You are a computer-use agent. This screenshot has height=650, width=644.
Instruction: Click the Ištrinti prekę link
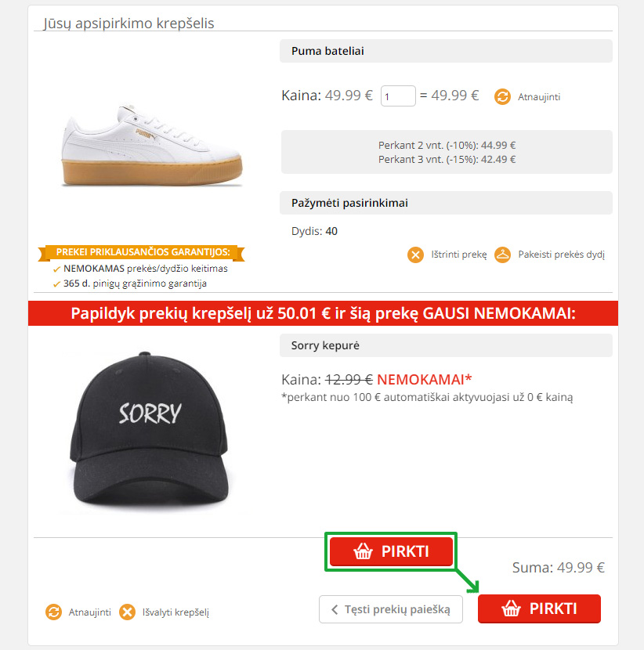click(458, 254)
